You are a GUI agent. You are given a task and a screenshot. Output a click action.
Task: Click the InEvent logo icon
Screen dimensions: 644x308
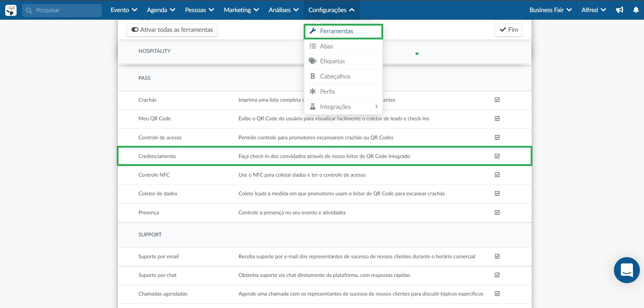click(11, 10)
